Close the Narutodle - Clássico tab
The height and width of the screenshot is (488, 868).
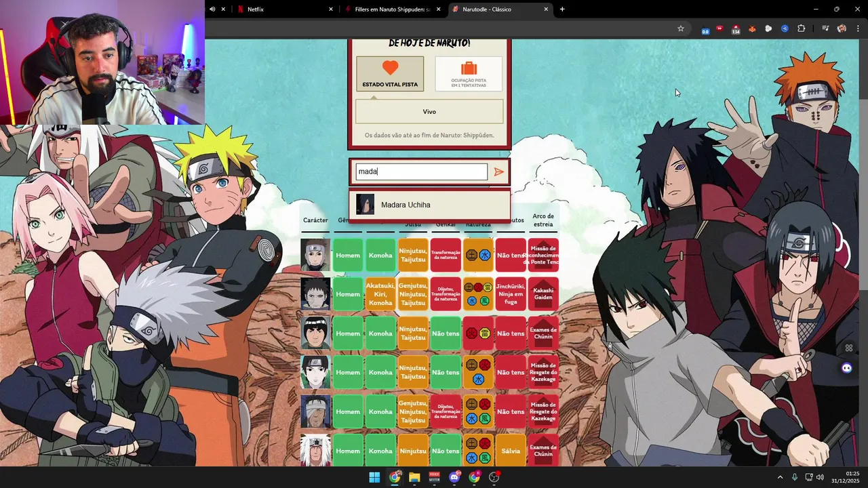(546, 9)
